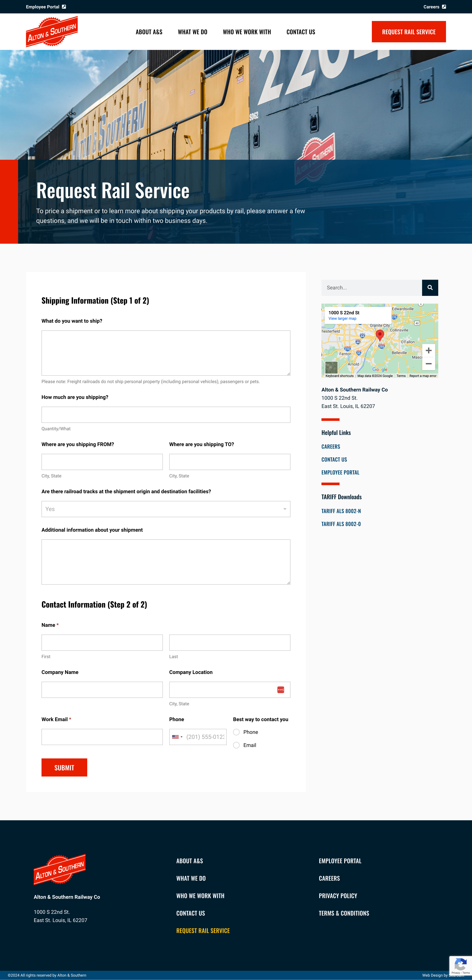Viewport: 472px width, 980px height.
Task: Open the railroad tracks Yes dropdown
Action: pyautogui.click(x=166, y=509)
